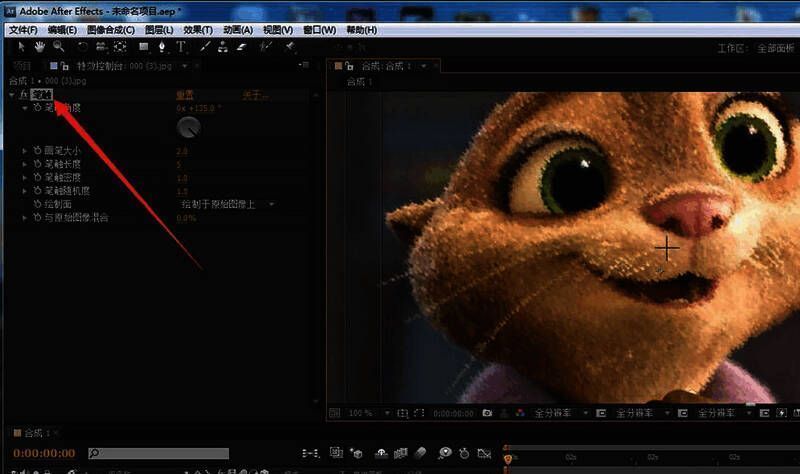800x474 pixels.
Task: Select the Hand tool in toolbar
Action: pyautogui.click(x=40, y=46)
